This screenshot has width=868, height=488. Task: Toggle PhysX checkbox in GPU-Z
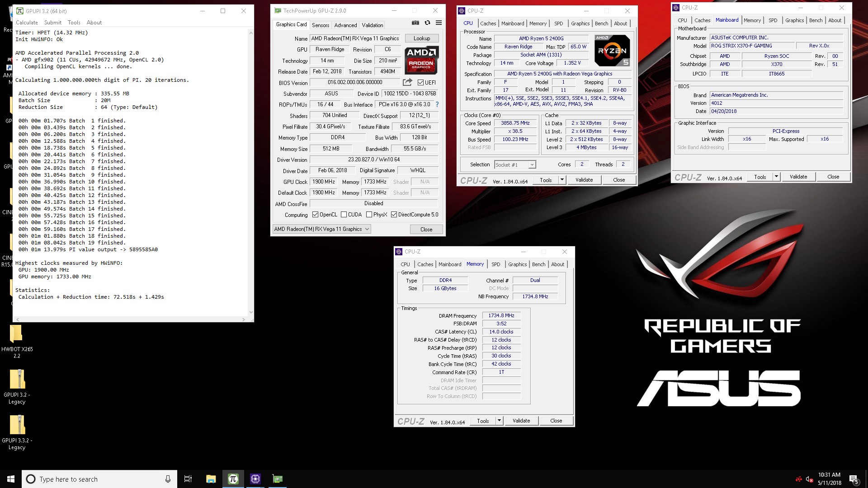tap(369, 215)
